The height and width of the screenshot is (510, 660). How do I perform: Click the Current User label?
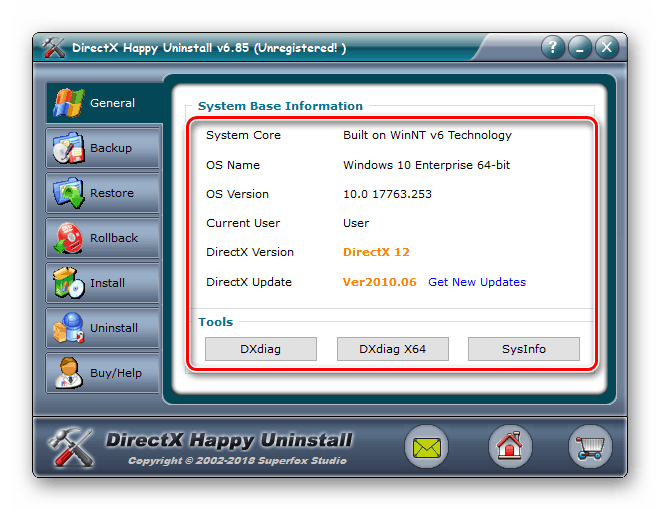tap(243, 223)
